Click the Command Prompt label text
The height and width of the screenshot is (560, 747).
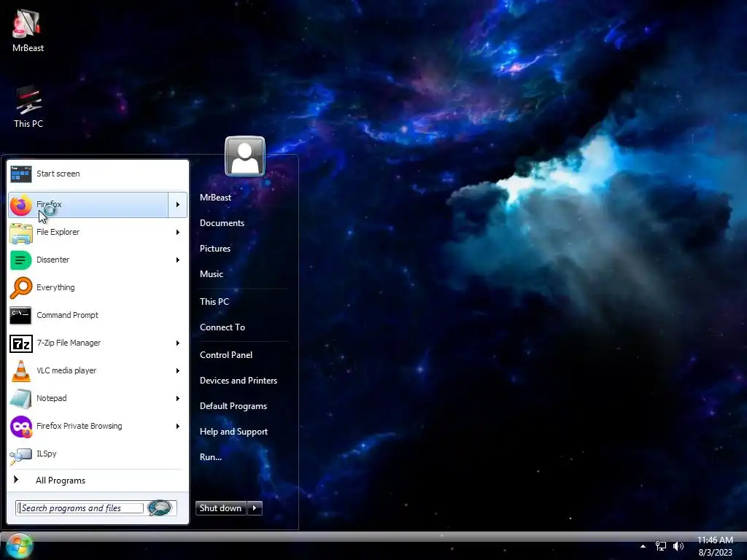point(67,315)
